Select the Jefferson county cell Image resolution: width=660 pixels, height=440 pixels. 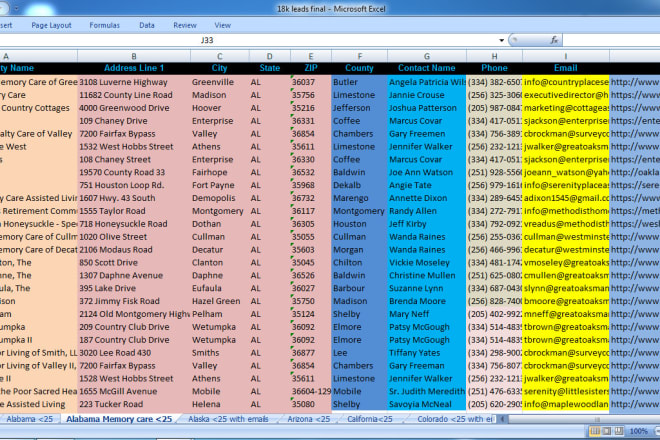coord(359,108)
